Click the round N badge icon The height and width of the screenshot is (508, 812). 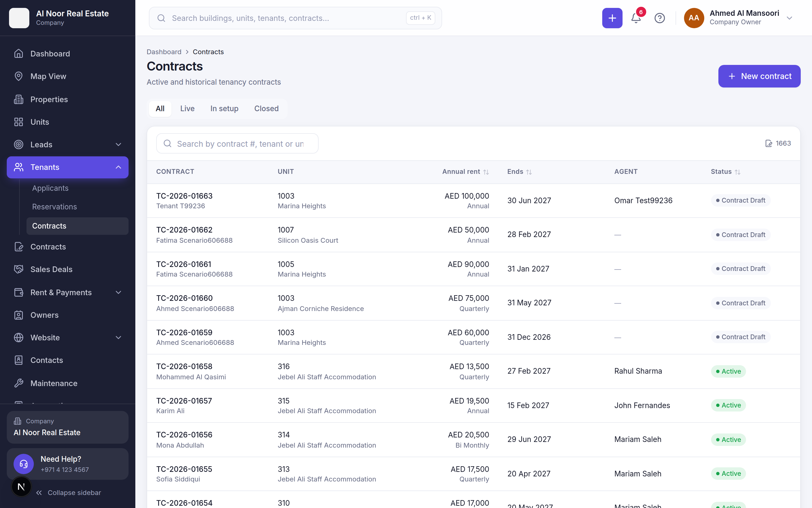pyautogui.click(x=21, y=486)
